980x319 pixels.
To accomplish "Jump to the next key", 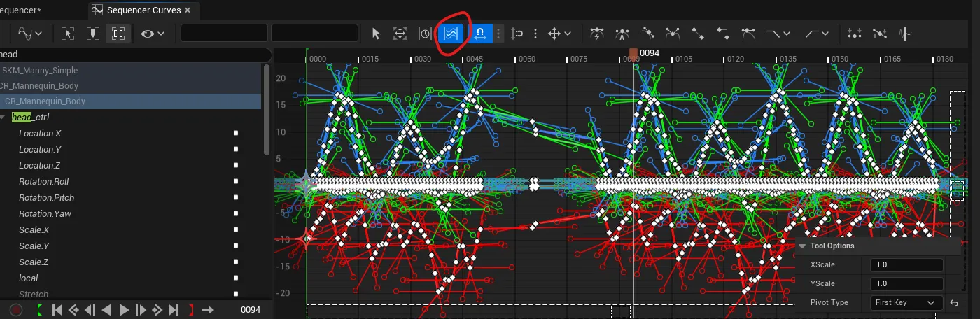I will [157, 310].
